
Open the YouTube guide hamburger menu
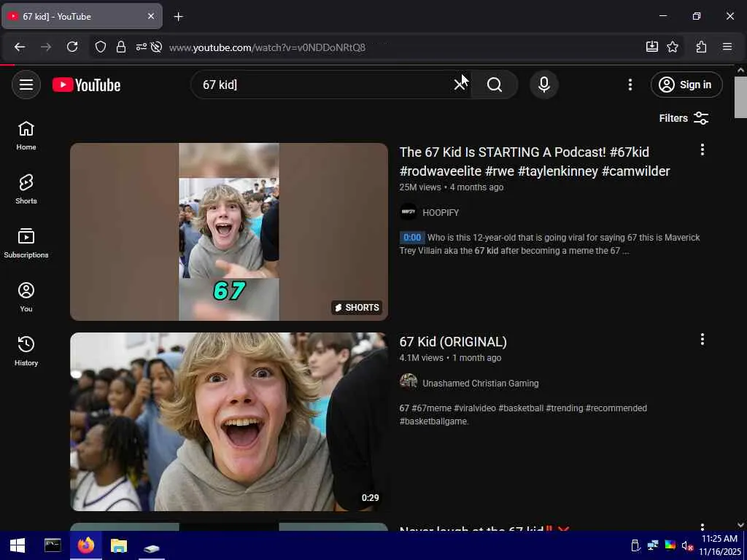coord(26,85)
